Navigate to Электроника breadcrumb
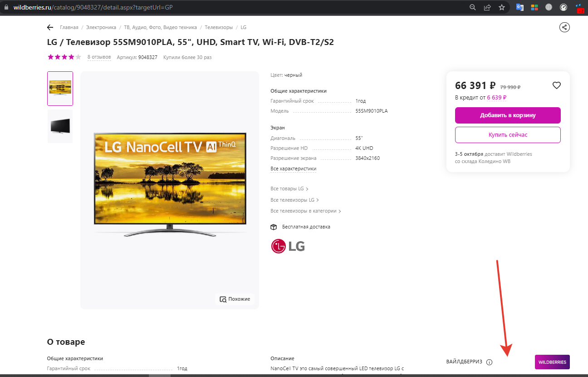Image resolution: width=588 pixels, height=377 pixels. click(x=101, y=27)
